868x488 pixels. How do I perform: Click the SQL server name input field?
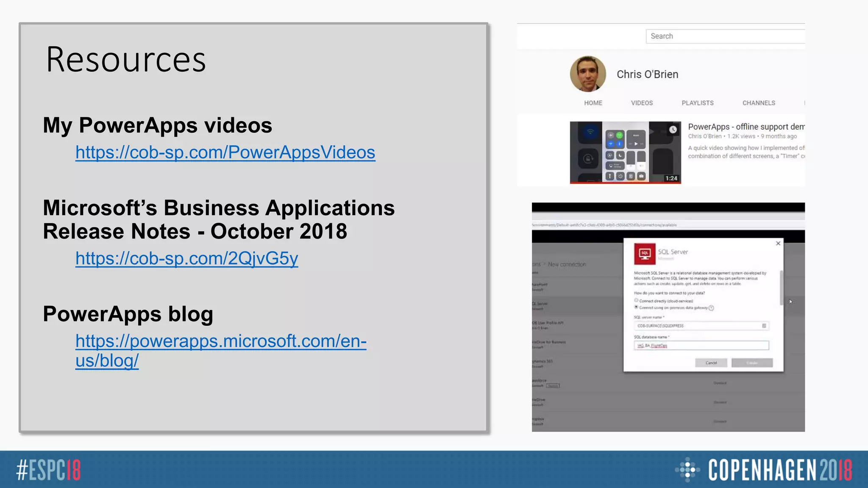click(701, 326)
